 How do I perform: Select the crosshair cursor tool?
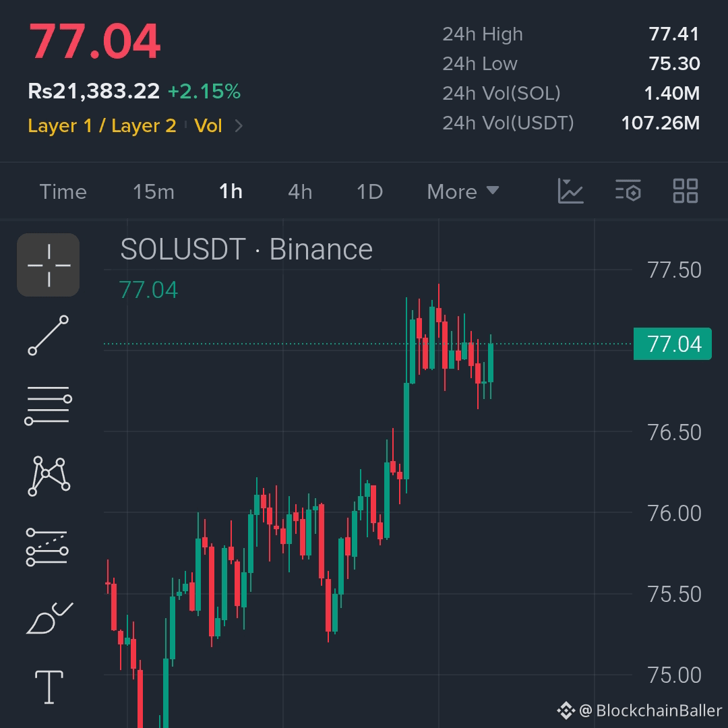49,265
